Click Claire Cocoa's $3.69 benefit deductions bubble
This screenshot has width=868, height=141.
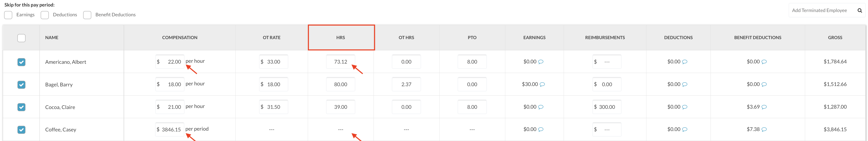(x=764, y=107)
